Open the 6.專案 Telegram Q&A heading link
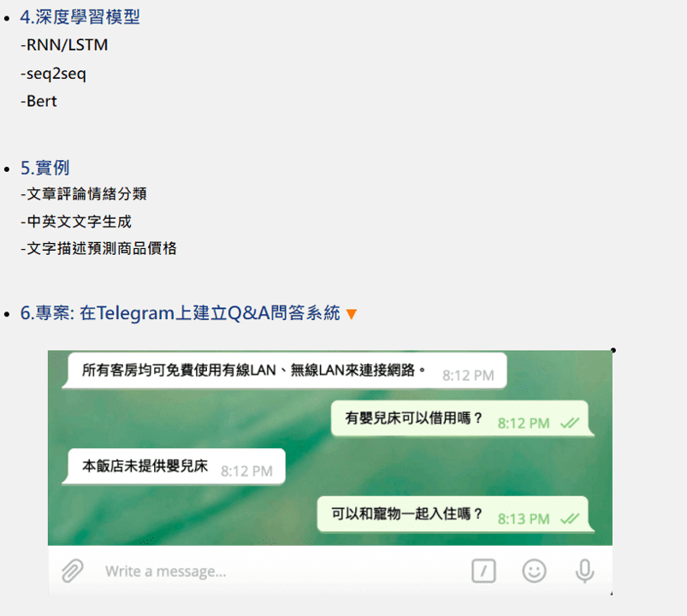 pyautogui.click(x=180, y=313)
